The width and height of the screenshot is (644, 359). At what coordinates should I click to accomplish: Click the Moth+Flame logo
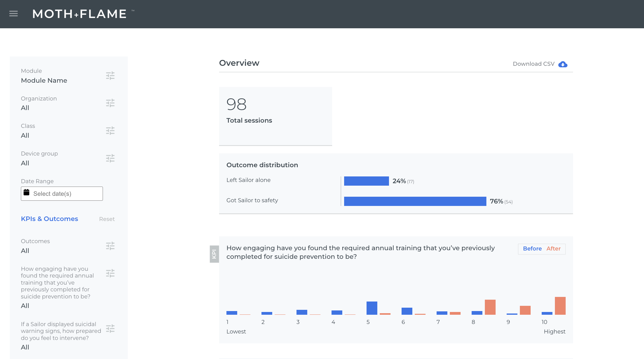[x=80, y=14]
